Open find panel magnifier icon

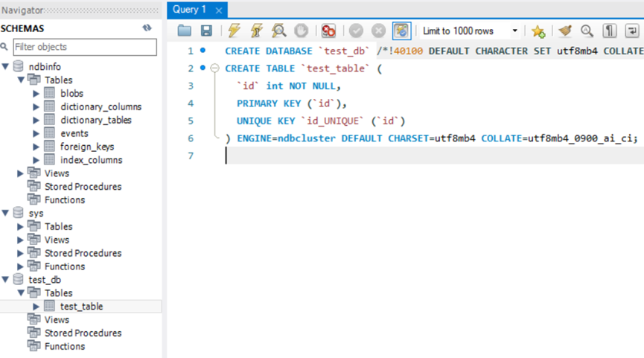(587, 31)
